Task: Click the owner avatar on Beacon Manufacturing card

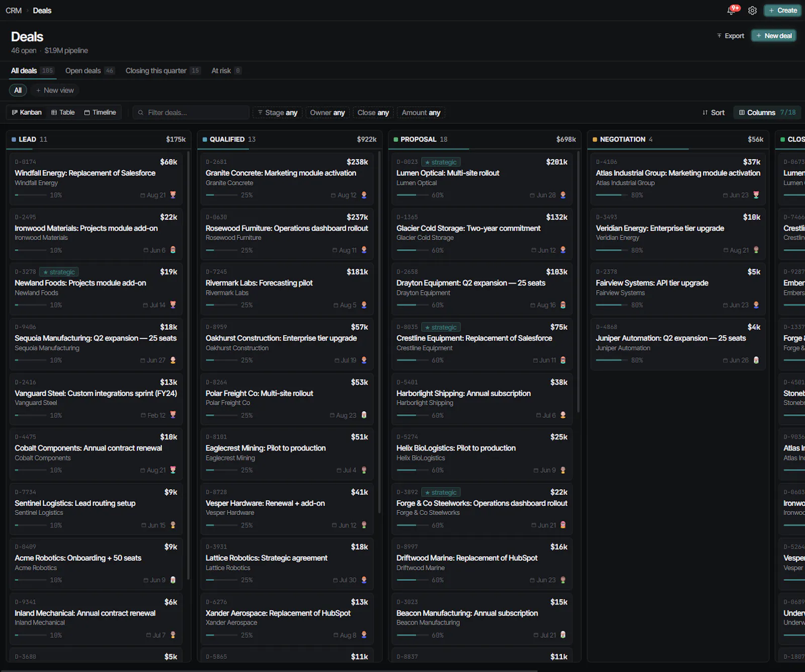Action: tap(563, 635)
